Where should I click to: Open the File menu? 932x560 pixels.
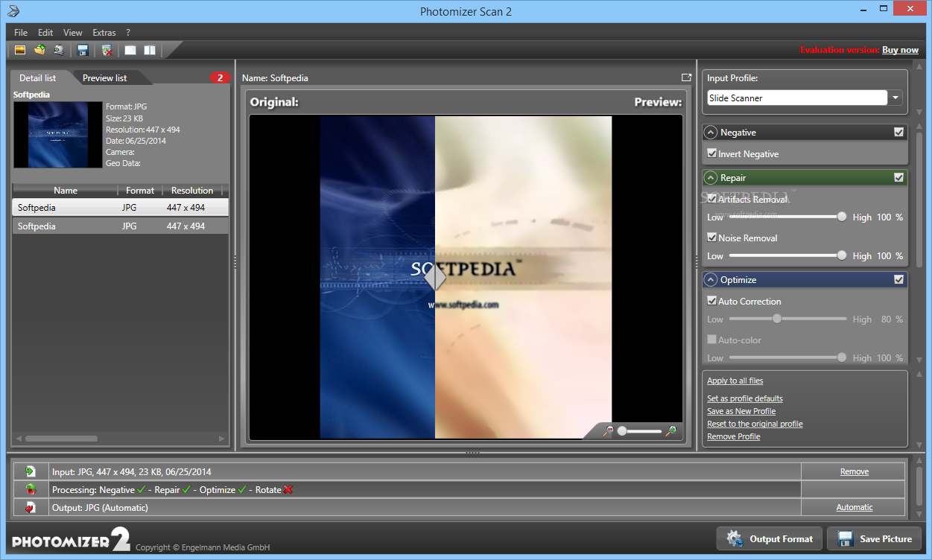click(21, 33)
